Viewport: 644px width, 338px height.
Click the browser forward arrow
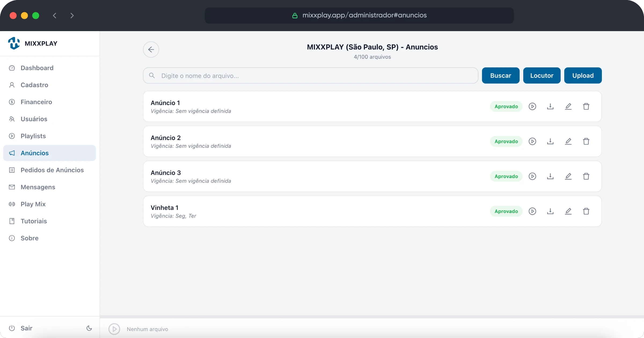coord(72,16)
